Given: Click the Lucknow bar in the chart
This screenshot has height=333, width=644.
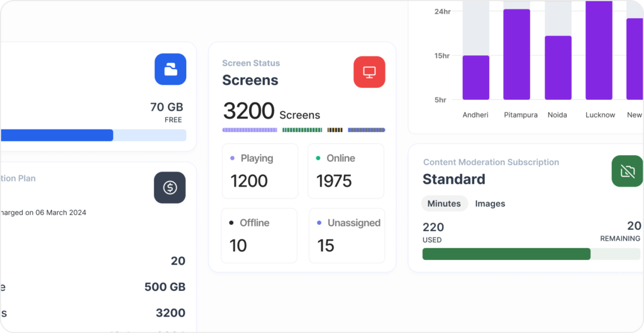Looking at the screenshot, I should 599,50.
